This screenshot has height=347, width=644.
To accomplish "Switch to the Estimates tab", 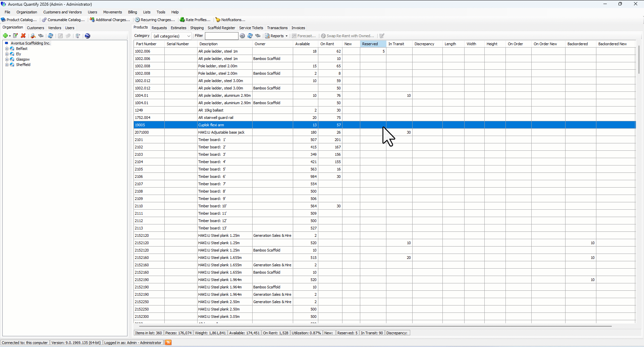I will pyautogui.click(x=178, y=28).
